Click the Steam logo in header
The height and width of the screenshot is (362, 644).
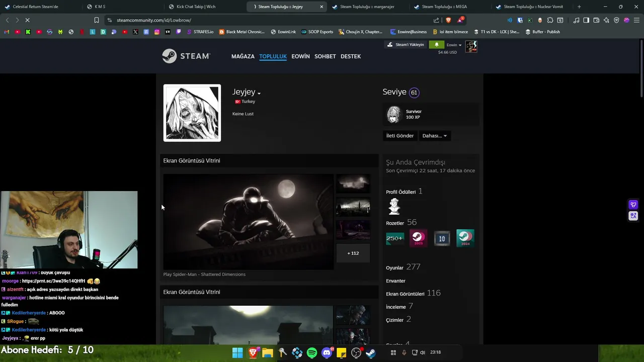(x=186, y=56)
